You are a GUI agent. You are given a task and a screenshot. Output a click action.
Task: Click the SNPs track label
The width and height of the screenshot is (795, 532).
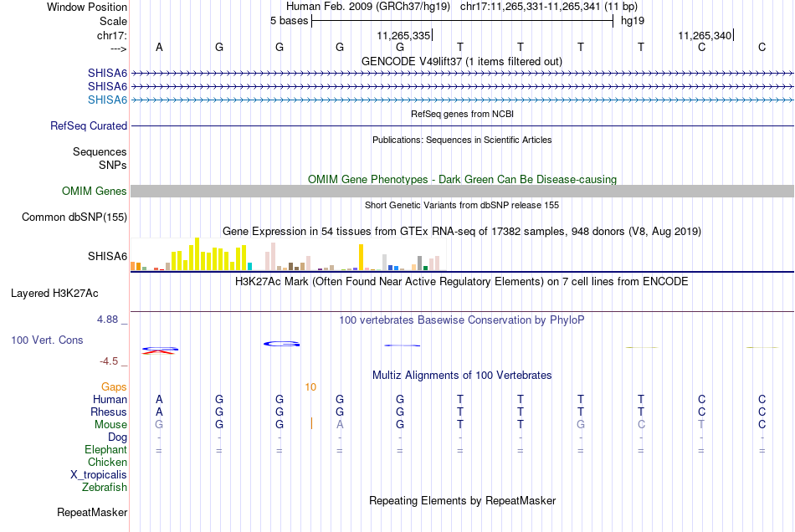[x=113, y=165]
